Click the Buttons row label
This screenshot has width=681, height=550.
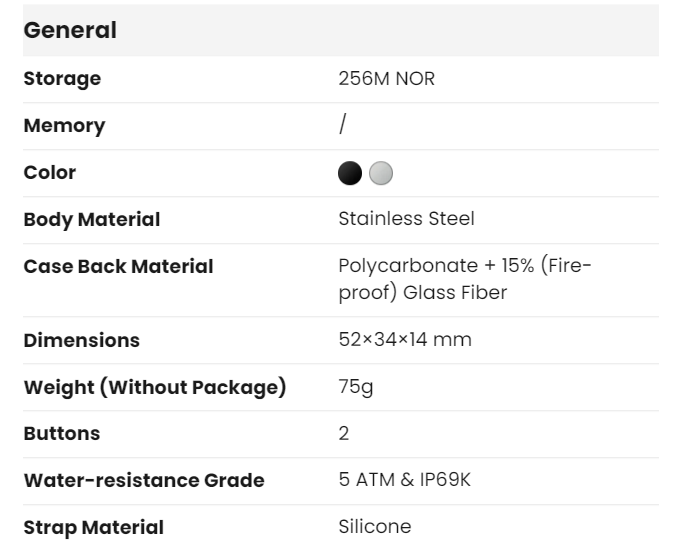[62, 434]
